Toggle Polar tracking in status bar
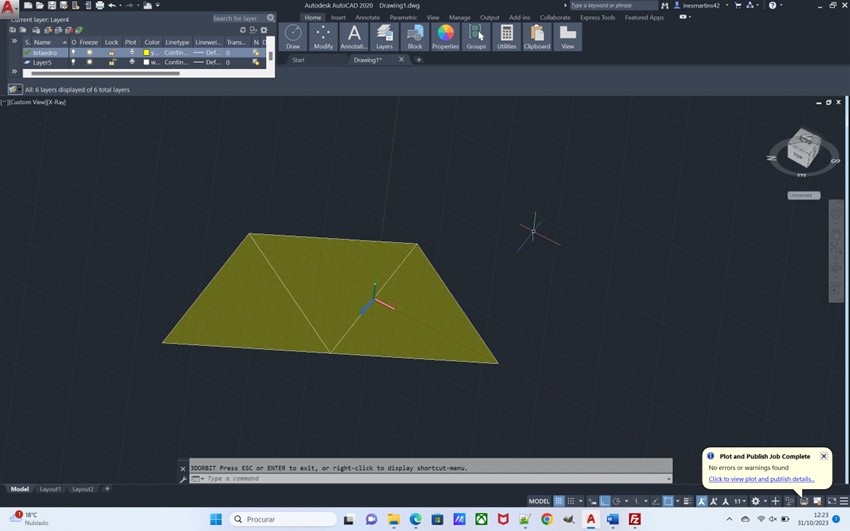This screenshot has width=850, height=531. (x=617, y=501)
